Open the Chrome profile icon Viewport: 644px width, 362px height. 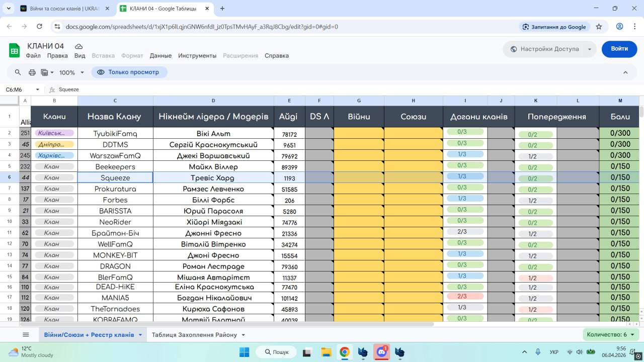pyautogui.click(x=620, y=27)
